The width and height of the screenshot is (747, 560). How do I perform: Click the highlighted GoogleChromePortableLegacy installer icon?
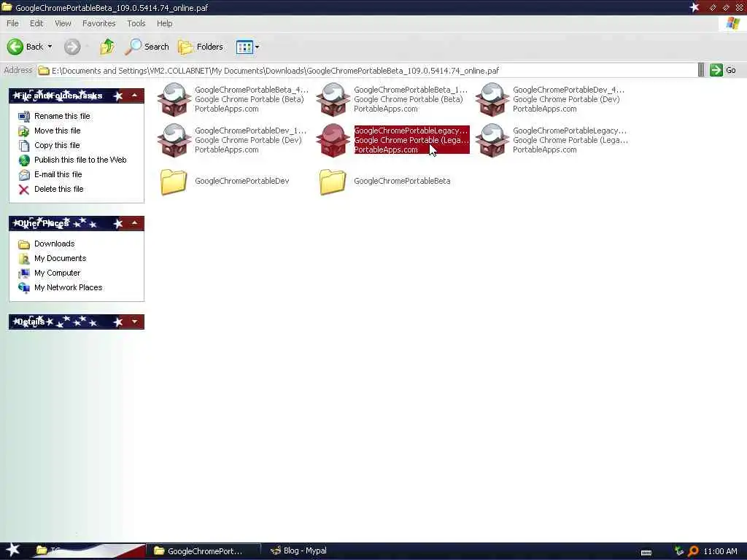333,140
